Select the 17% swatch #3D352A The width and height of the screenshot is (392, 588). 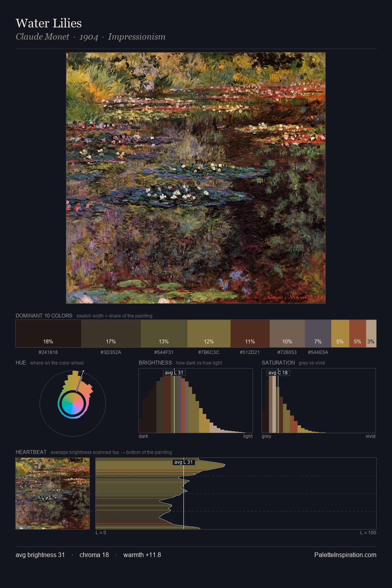111,334
